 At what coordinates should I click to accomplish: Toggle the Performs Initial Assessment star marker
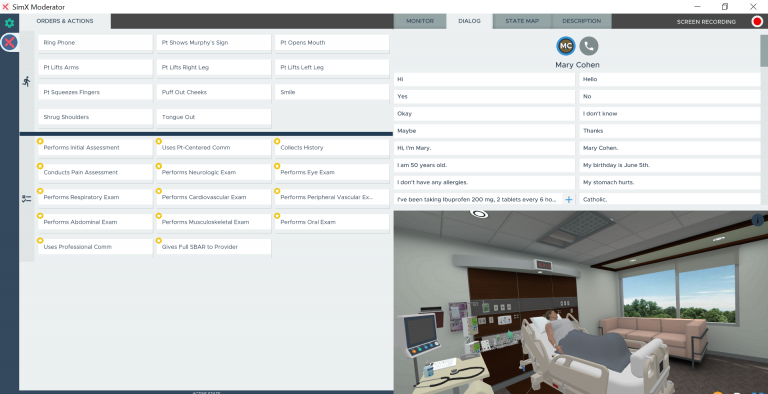point(40,141)
